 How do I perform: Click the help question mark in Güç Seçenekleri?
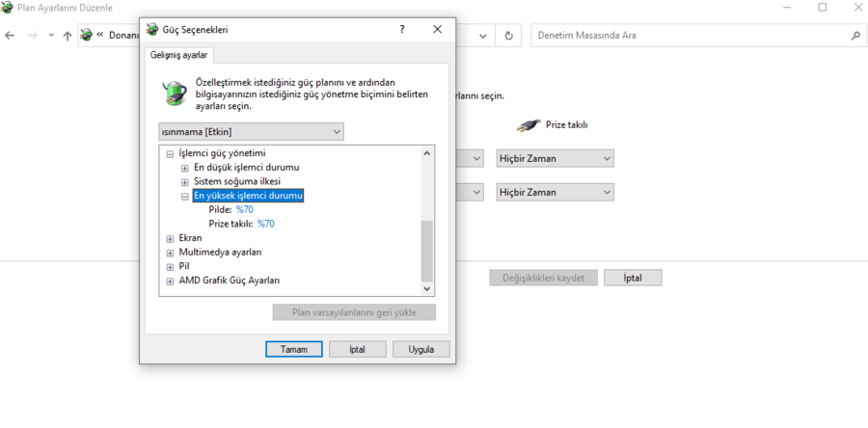(402, 30)
